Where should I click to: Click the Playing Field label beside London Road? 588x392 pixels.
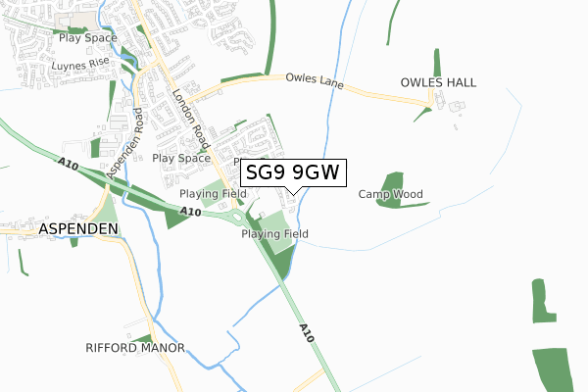point(213,194)
